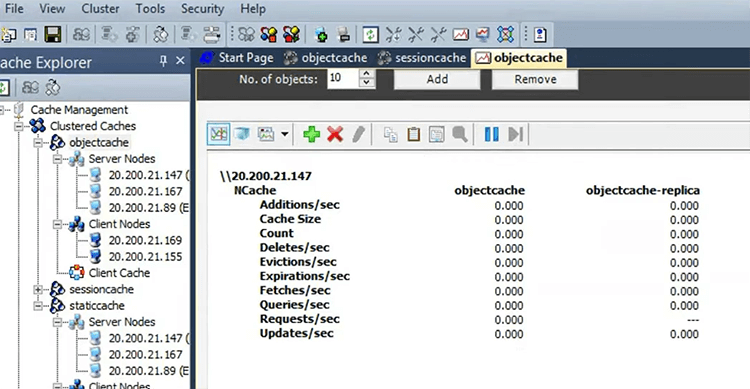Screen dimensions: 750x389
Task: Select staticcache in the tree
Action: (97, 306)
